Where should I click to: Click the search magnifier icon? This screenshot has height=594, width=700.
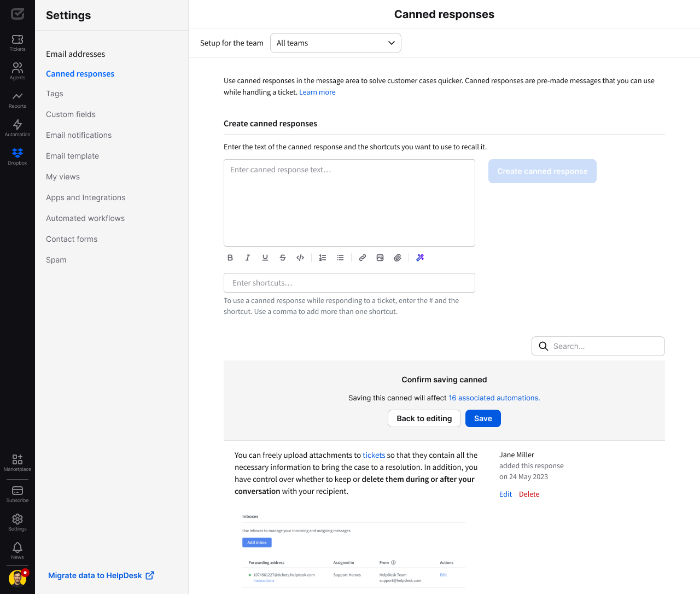point(544,346)
